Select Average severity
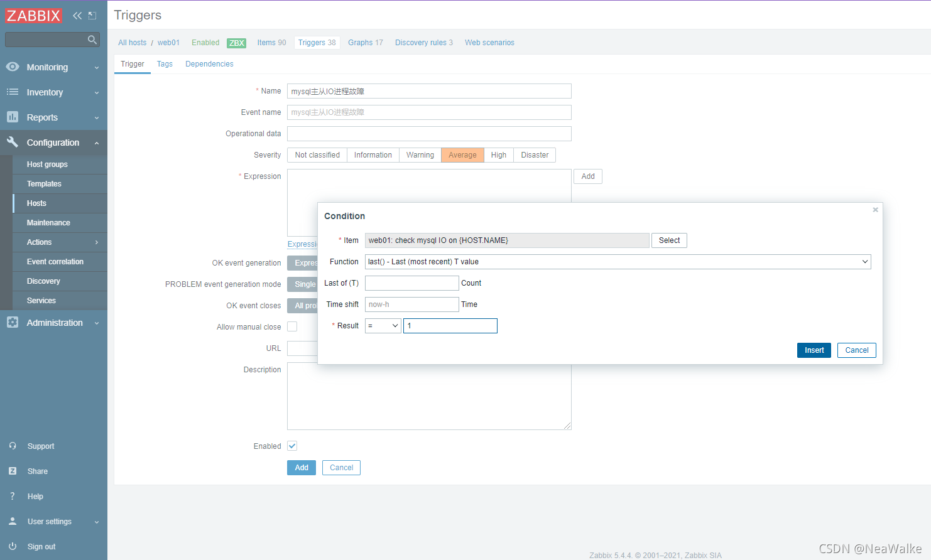The width and height of the screenshot is (931, 560). pos(462,155)
